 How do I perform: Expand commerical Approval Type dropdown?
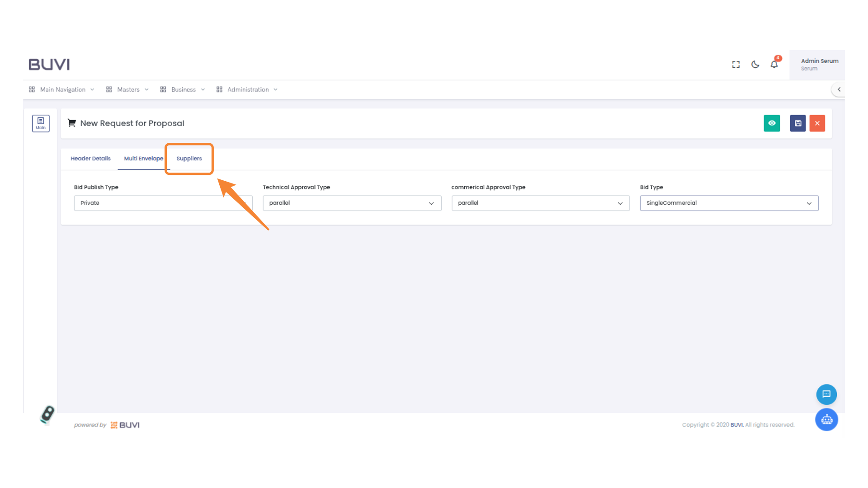click(540, 203)
